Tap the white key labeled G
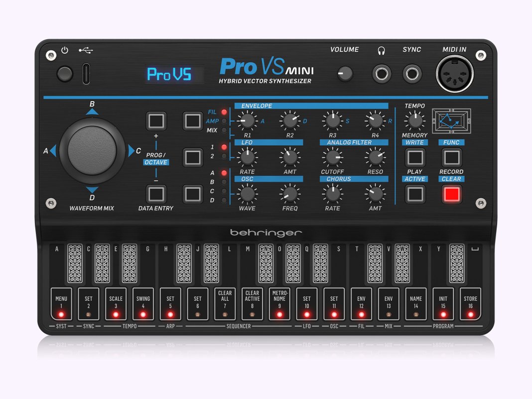This screenshot has height=399, width=532. pyautogui.click(x=147, y=264)
